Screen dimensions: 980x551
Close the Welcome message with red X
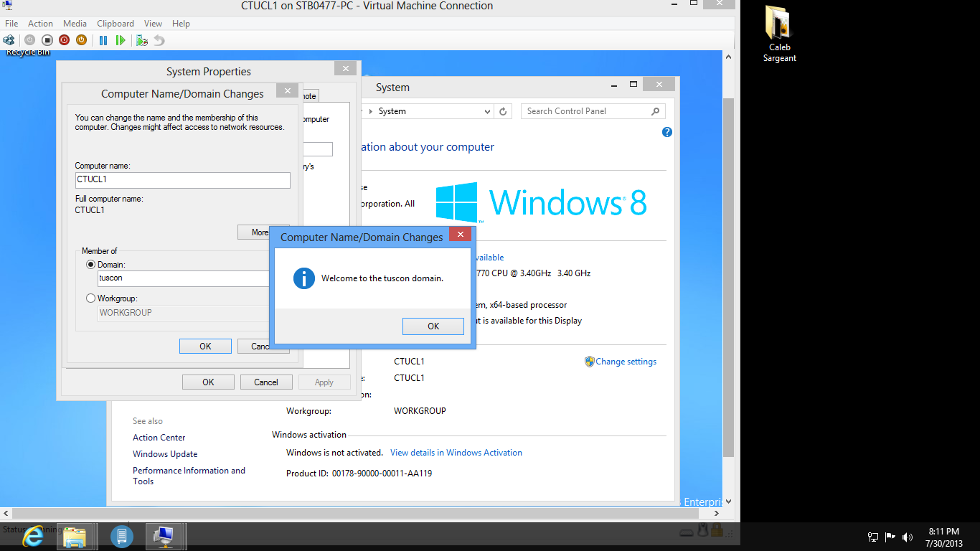[x=460, y=234]
